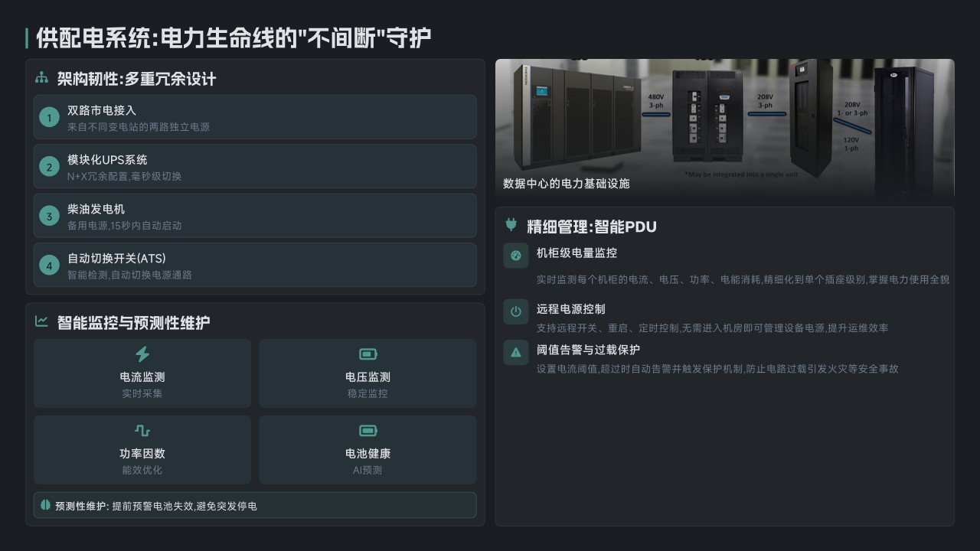This screenshot has width=980, height=551.
Task: Click the 电池健康 AI预测 card
Action: coord(367,450)
